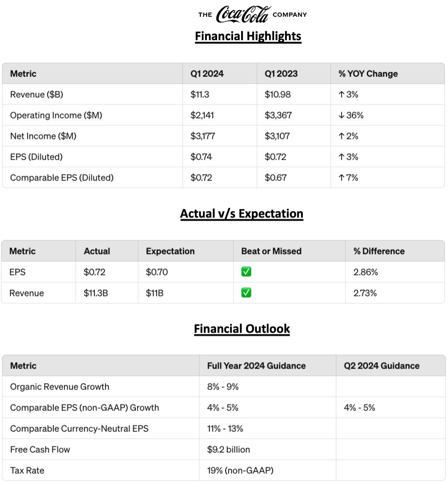Select the Full Year 2024 Guidance header

click(256, 365)
